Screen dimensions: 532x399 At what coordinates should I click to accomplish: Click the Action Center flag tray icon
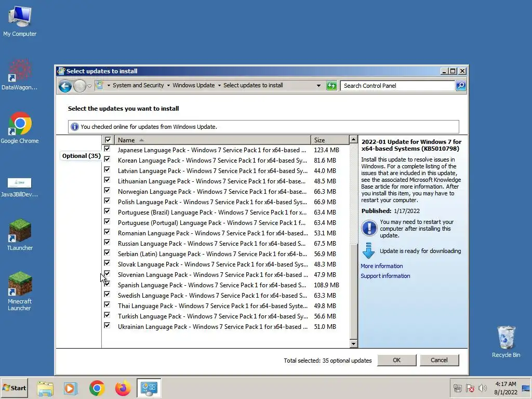click(x=470, y=388)
